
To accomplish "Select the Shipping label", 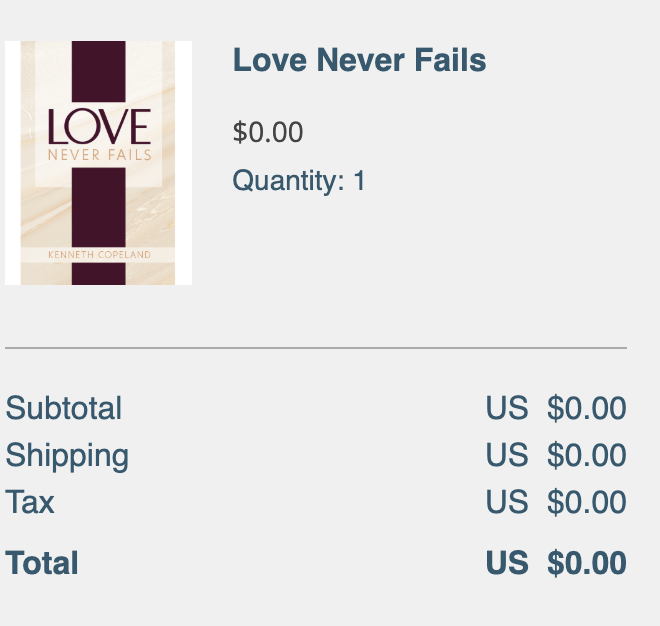I will (x=67, y=455).
